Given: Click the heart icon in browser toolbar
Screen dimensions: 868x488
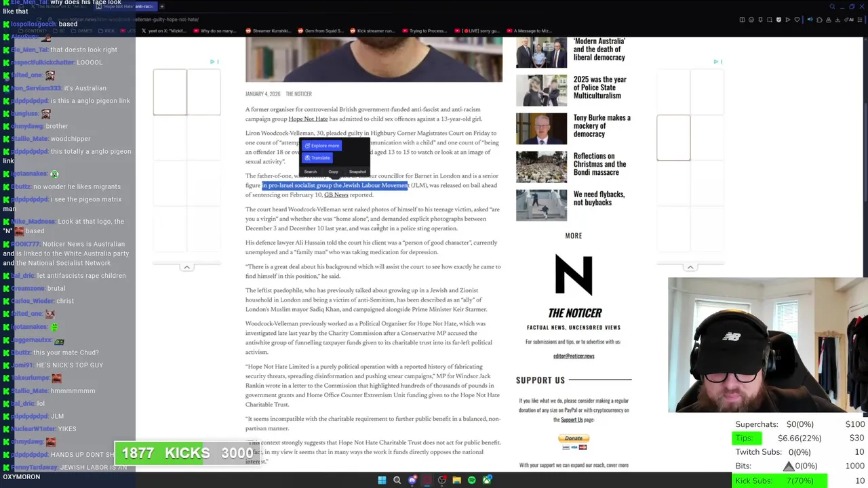Looking at the screenshot, I should coord(796,20).
